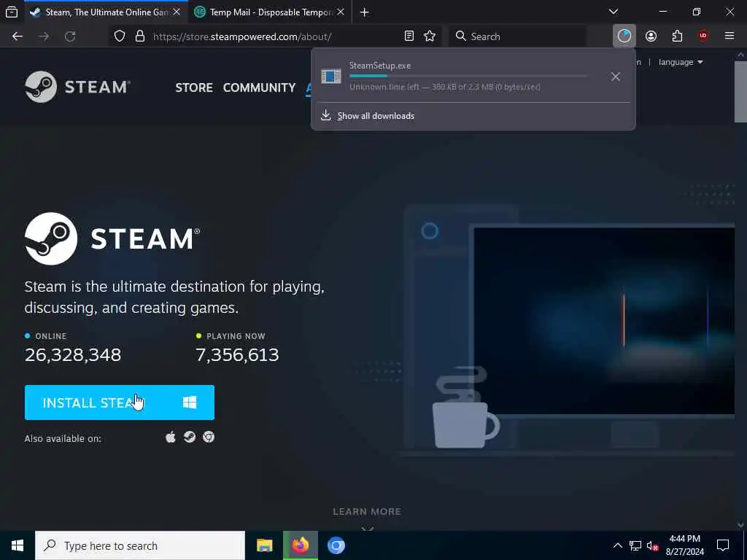Cancel the SteamSetup.exe download
This screenshot has height=560, width=747.
(x=616, y=77)
